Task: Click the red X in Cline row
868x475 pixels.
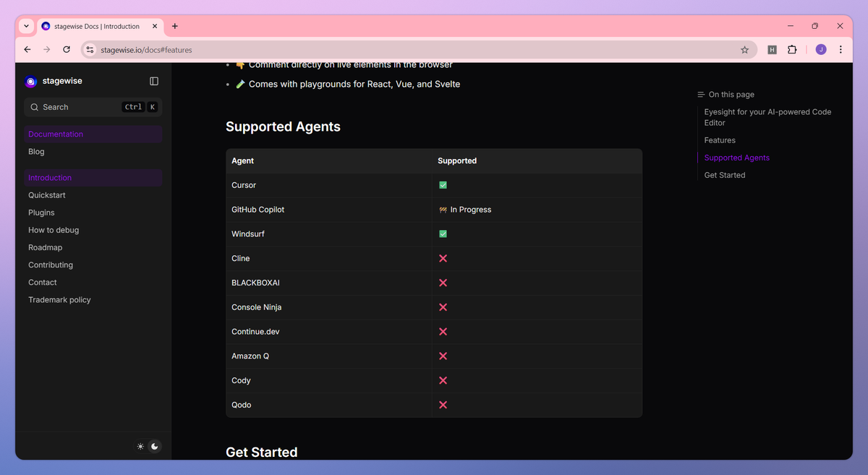Action: [x=443, y=258]
